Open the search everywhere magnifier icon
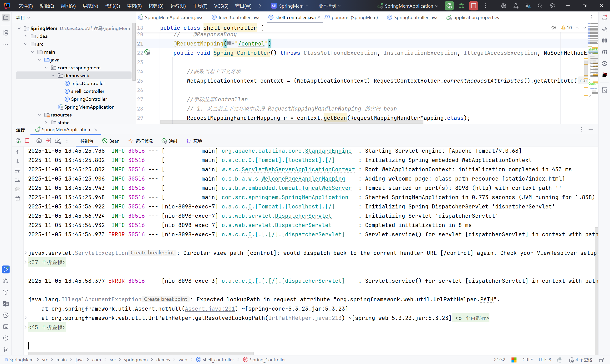Viewport: 610px width, 364px height. 540,6
